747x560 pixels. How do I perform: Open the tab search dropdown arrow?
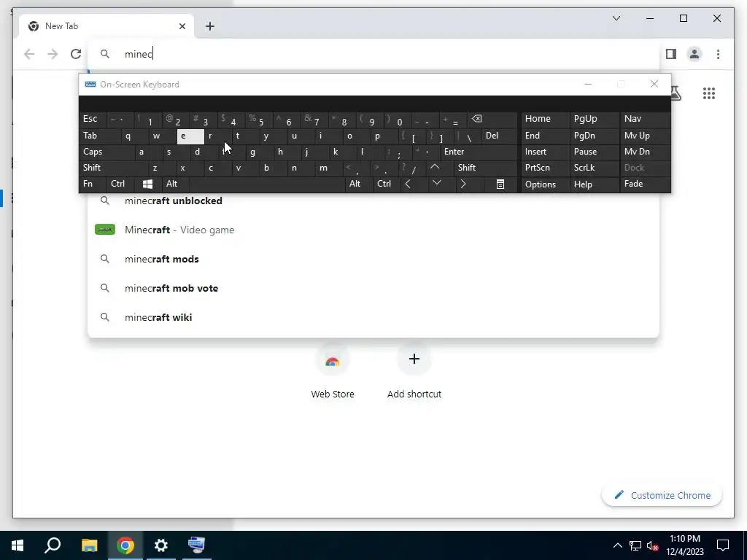pos(616,18)
